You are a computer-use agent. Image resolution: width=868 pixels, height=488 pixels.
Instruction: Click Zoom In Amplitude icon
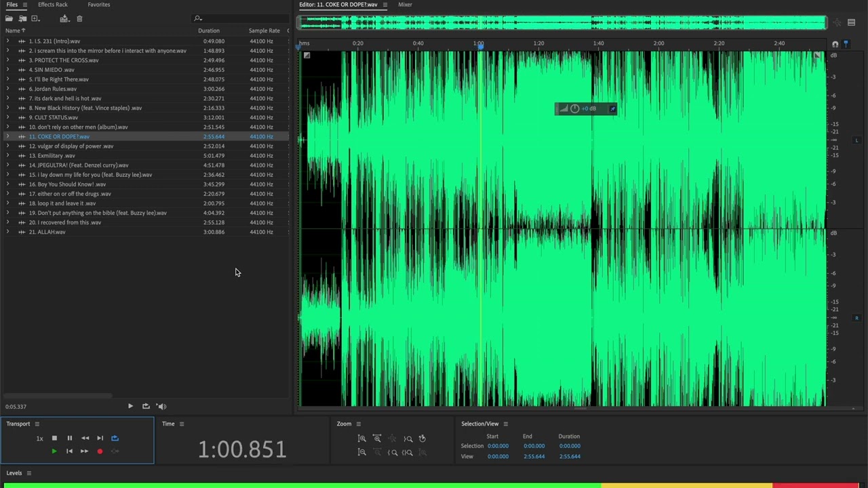[x=362, y=439]
